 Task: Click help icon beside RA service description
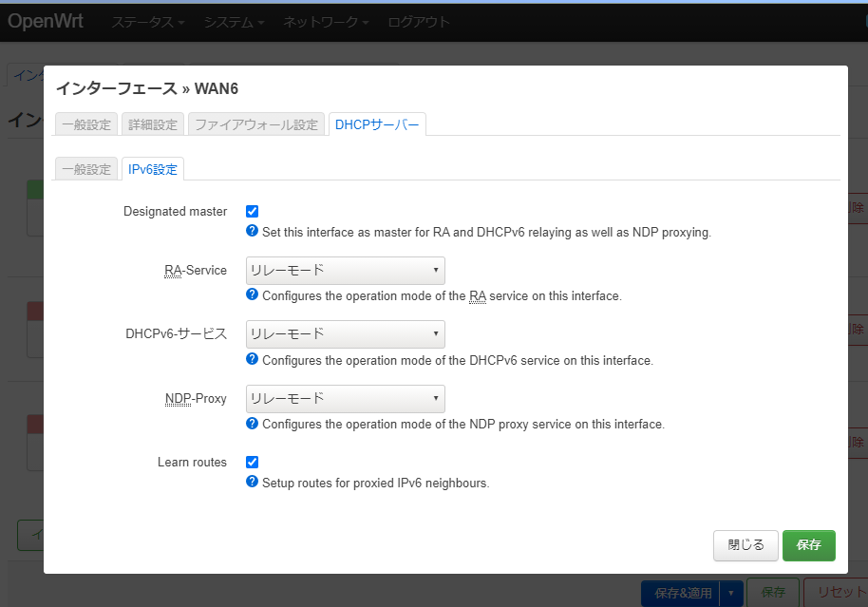(x=252, y=294)
